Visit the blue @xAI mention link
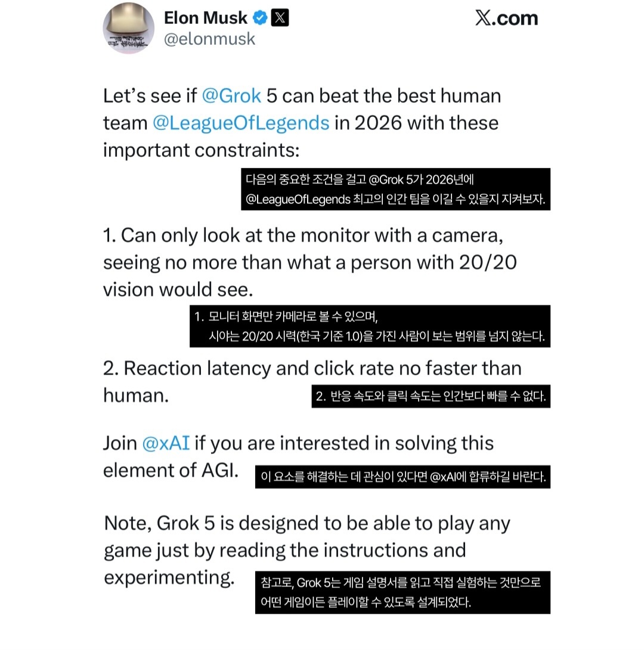644x650 pixels. point(166,444)
